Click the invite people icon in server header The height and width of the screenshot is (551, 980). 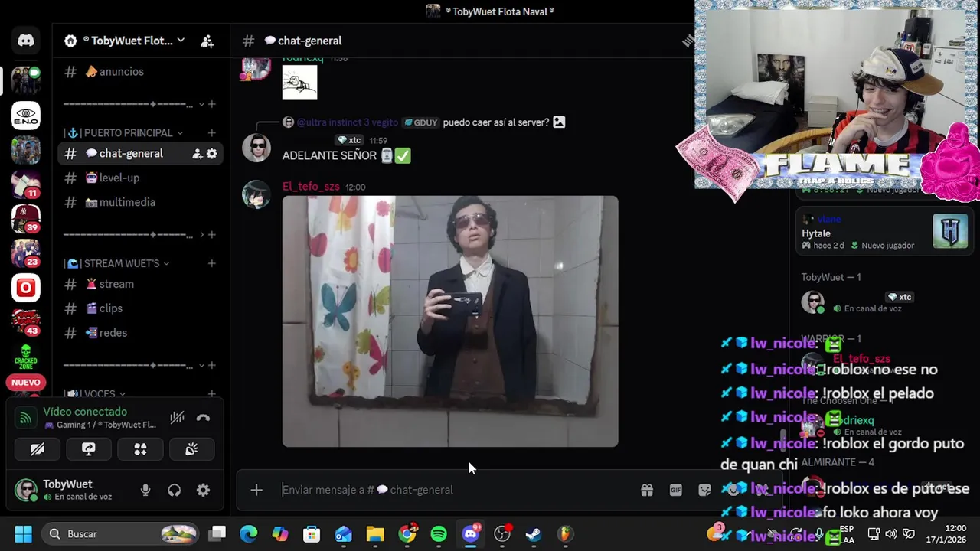pyautogui.click(x=207, y=41)
